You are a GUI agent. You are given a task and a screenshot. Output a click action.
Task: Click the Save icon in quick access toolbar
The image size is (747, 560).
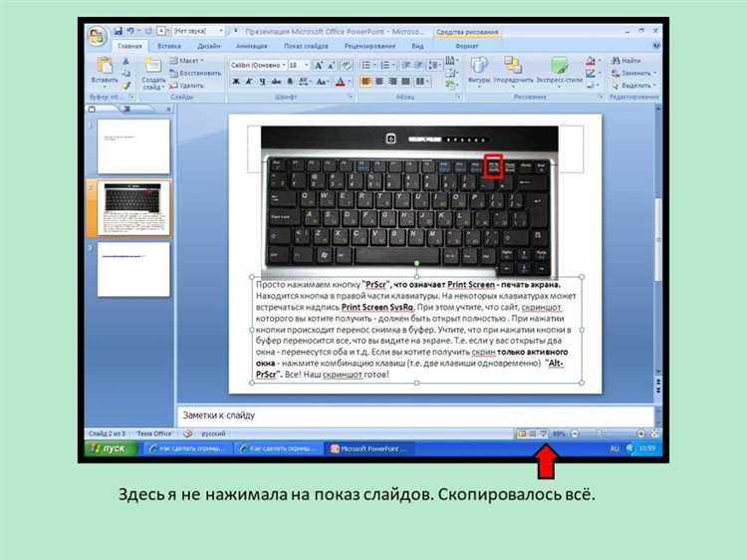(118, 31)
